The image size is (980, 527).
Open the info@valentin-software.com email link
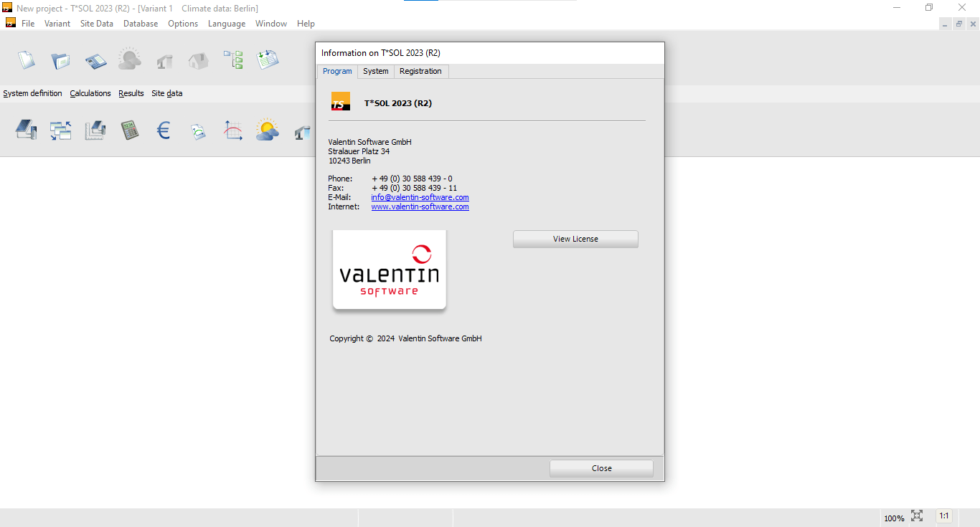[x=420, y=197]
